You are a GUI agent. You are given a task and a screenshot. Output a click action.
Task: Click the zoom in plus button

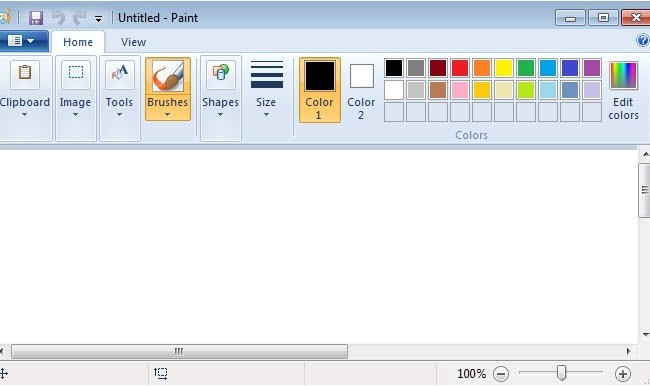[623, 374]
